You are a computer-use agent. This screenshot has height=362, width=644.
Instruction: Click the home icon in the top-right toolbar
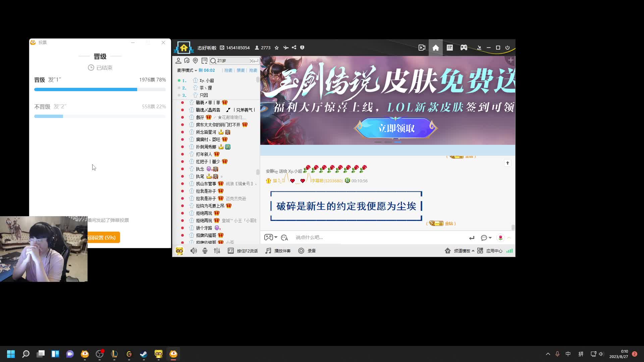436,48
